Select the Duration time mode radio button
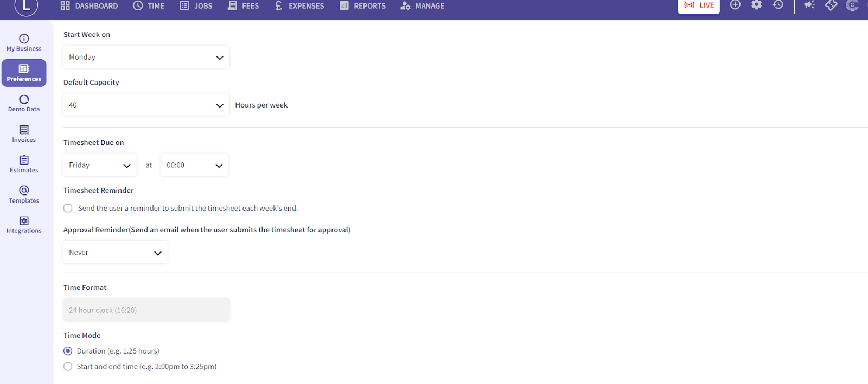 click(x=68, y=351)
